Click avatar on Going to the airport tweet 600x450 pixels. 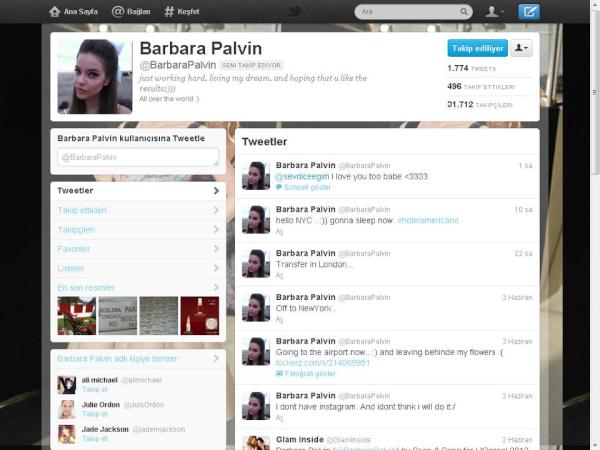pos(256,352)
